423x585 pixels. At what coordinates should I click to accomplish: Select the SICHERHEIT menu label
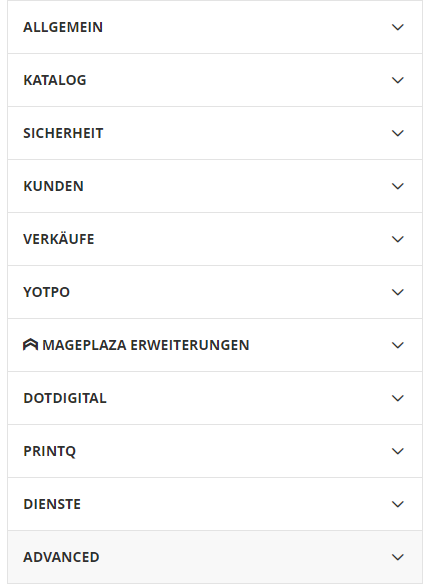click(63, 133)
